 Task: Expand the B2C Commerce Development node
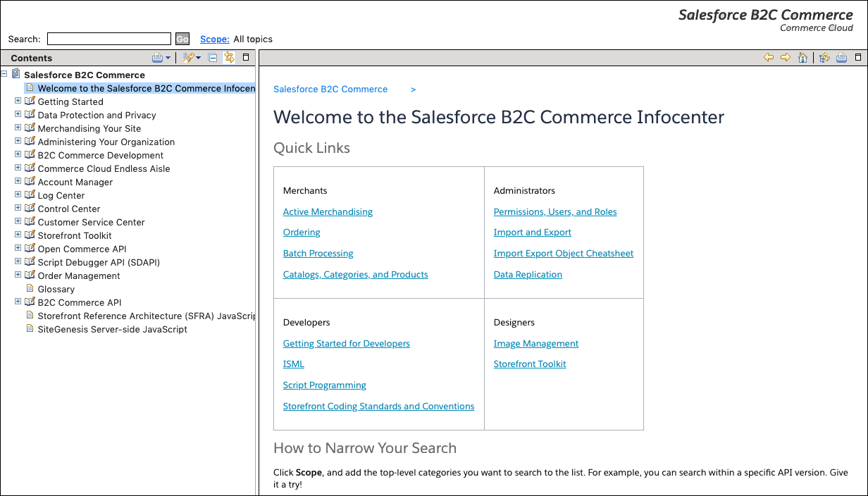click(x=18, y=154)
